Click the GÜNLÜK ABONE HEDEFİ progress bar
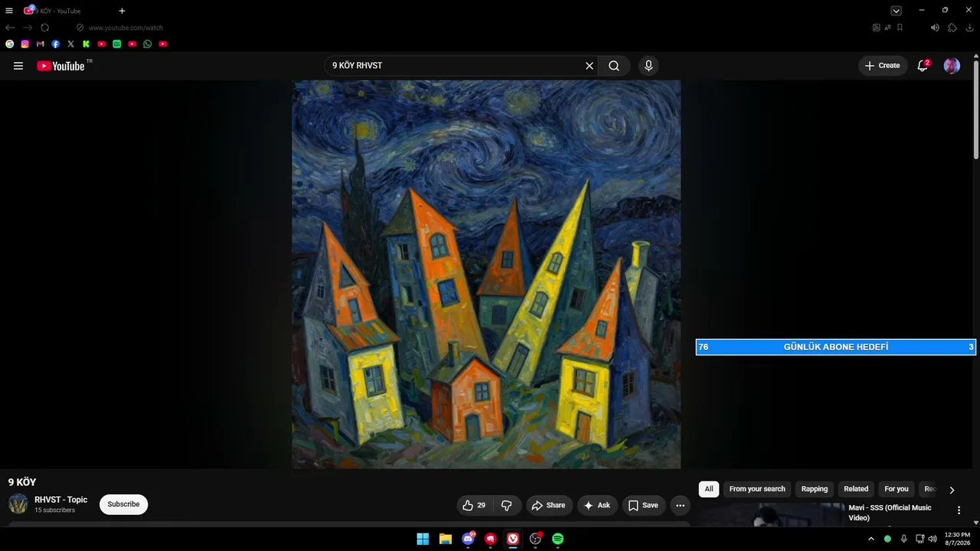Image resolution: width=980 pixels, height=551 pixels. 836,347
